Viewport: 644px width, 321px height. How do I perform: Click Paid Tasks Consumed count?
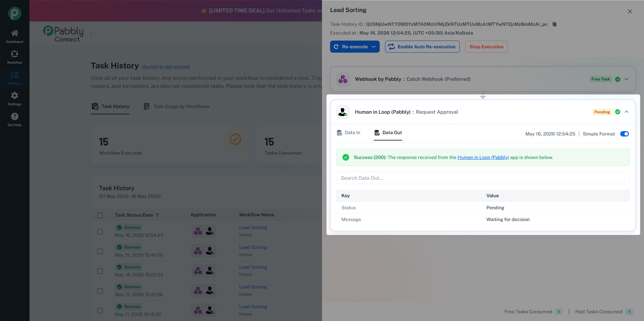pos(629,312)
